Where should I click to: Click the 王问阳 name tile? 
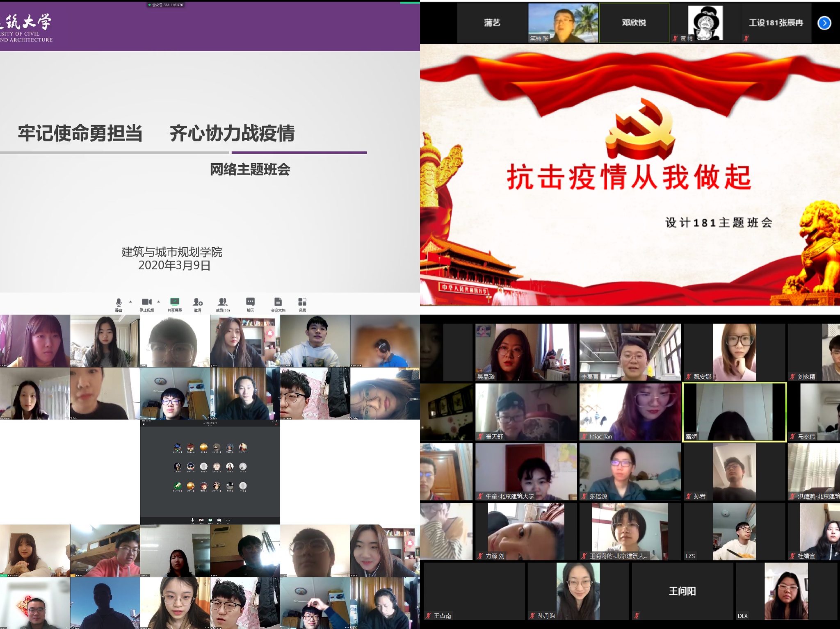click(682, 591)
